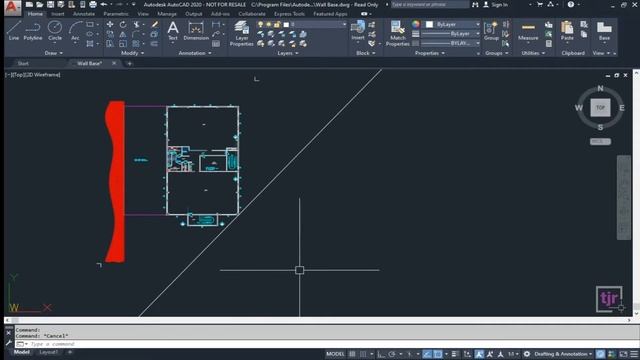Click MODEL space button in status bar
640x360 pixels.
(x=335, y=354)
